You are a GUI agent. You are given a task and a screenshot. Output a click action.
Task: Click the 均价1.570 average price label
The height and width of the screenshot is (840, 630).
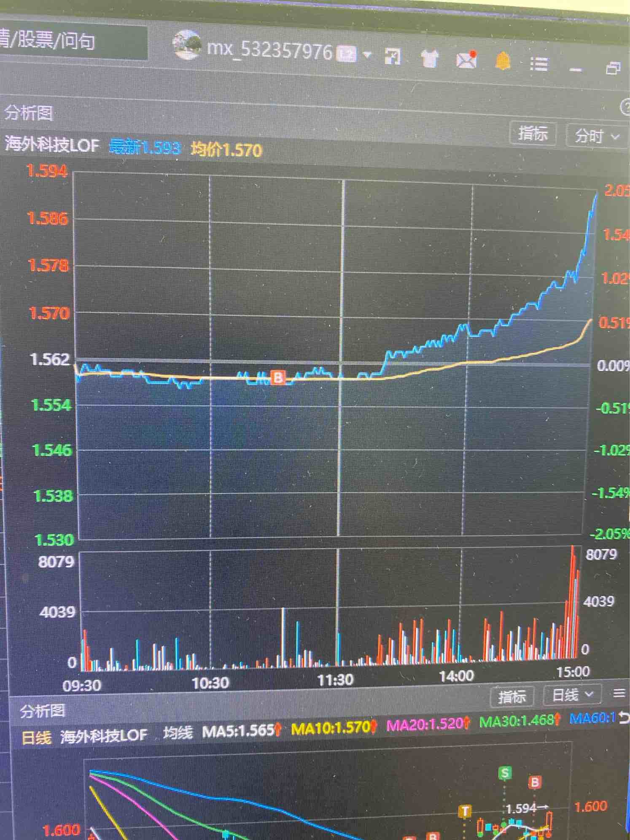pyautogui.click(x=226, y=150)
